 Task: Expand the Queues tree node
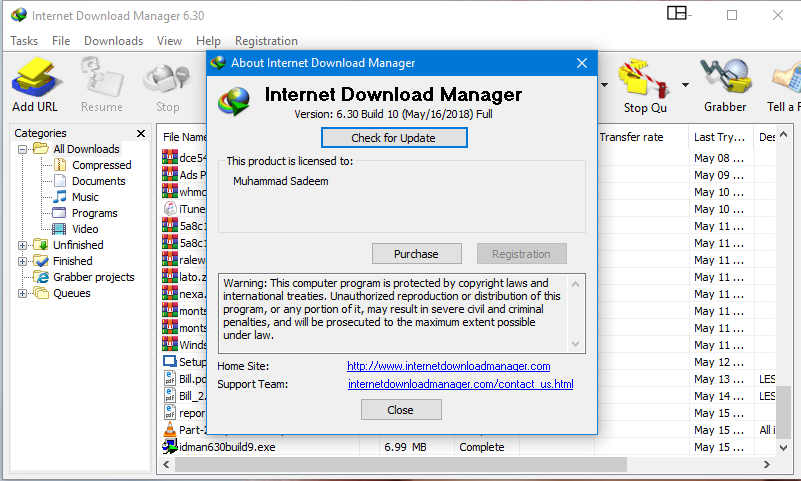pos(22,294)
